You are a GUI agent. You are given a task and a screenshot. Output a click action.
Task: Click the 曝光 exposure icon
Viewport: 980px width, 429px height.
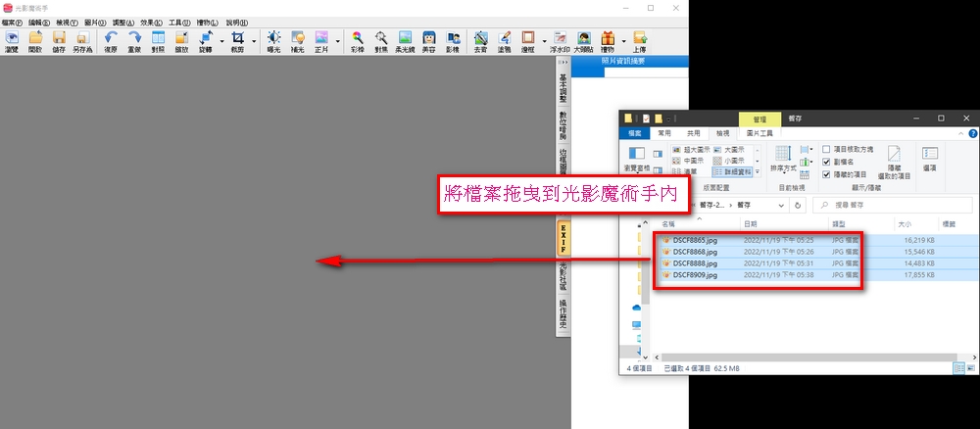(273, 41)
